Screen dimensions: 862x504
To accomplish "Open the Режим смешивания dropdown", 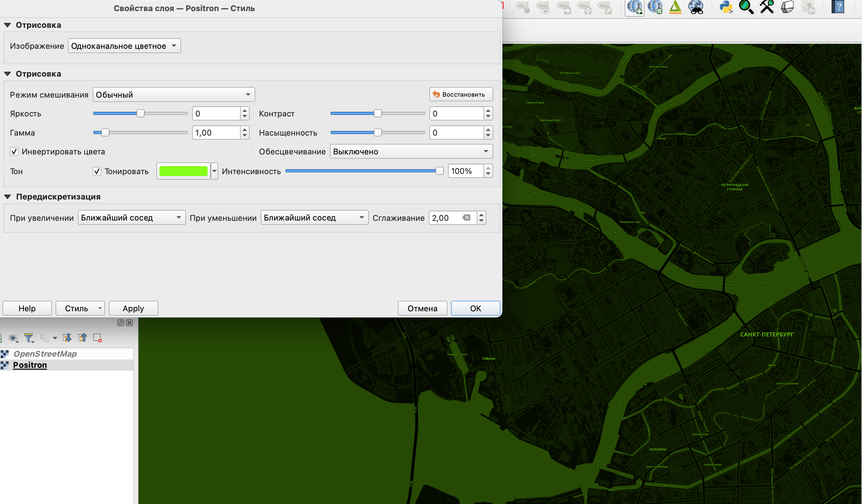I will [174, 95].
